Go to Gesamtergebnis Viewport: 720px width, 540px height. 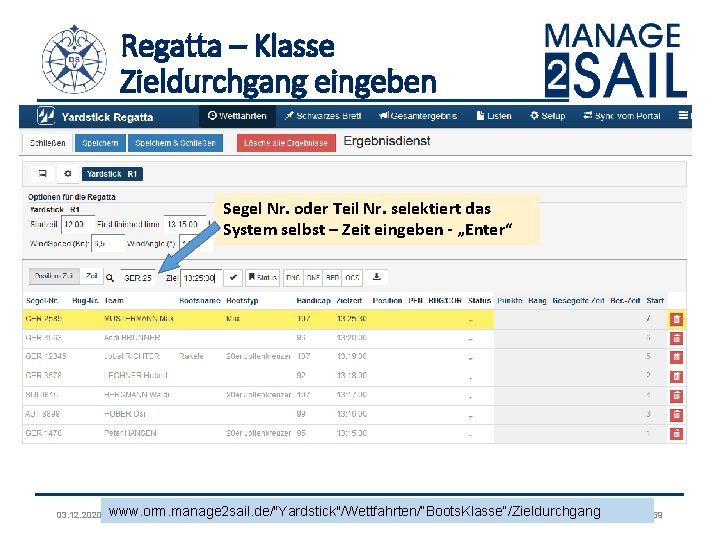point(418,116)
